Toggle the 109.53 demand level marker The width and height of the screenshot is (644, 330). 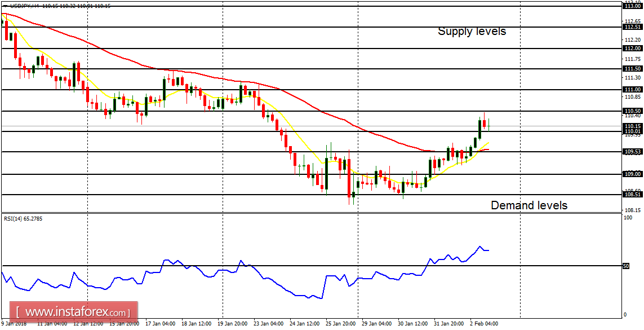632,151
